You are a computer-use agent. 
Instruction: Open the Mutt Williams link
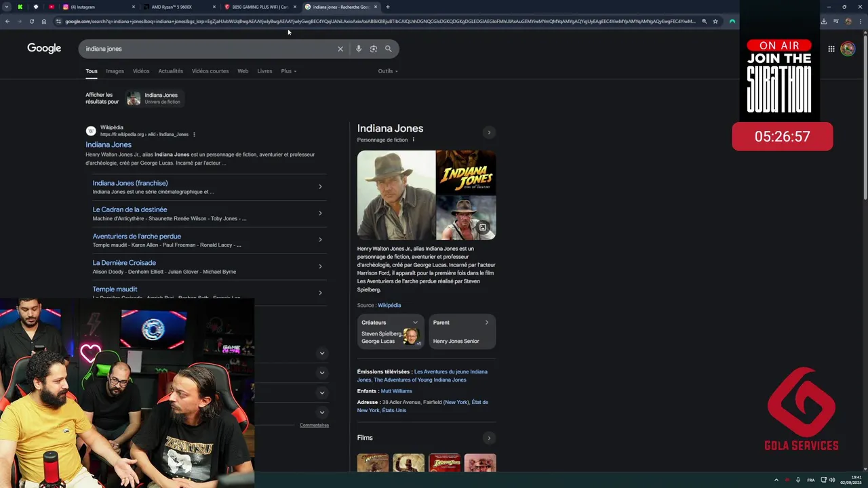tap(396, 391)
